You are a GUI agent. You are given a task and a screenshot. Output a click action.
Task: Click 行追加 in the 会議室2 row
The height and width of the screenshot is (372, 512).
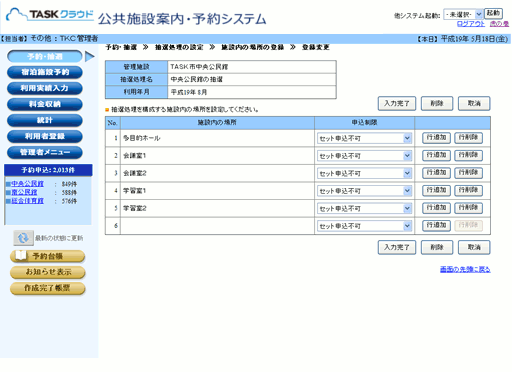tap(436, 173)
